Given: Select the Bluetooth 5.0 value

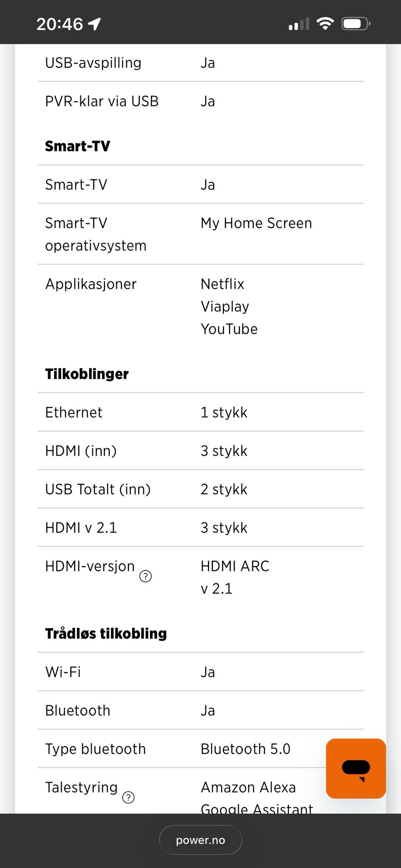Looking at the screenshot, I should click(245, 748).
